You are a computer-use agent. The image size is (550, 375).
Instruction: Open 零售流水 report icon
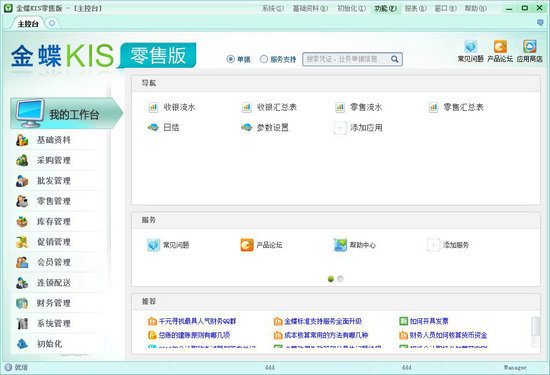coord(340,107)
